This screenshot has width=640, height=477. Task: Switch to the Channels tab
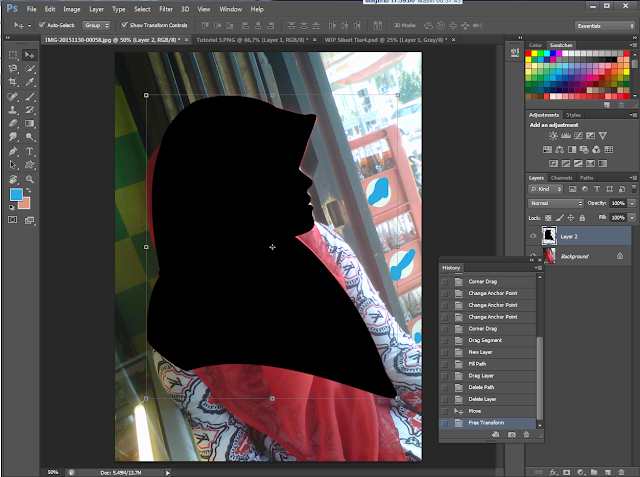[561, 178]
